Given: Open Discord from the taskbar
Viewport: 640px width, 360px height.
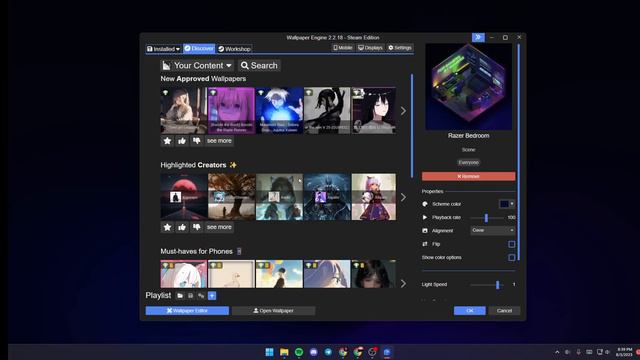Looking at the screenshot, I should click(x=313, y=352).
